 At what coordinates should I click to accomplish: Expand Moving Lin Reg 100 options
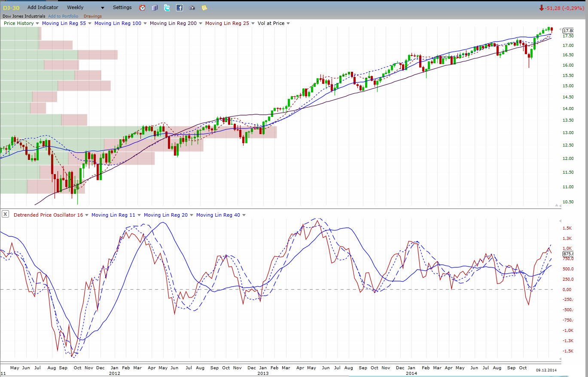point(146,24)
